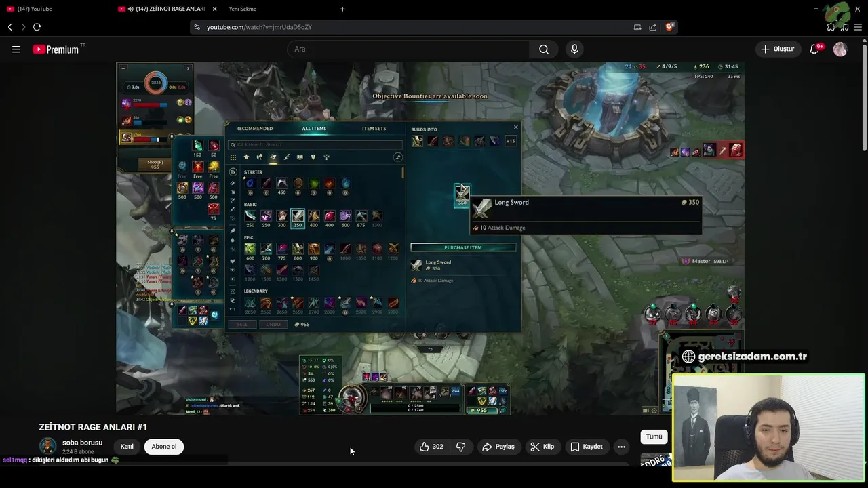Click the share icon in the address bar
Screen dimensions: 868x488
coord(652,27)
